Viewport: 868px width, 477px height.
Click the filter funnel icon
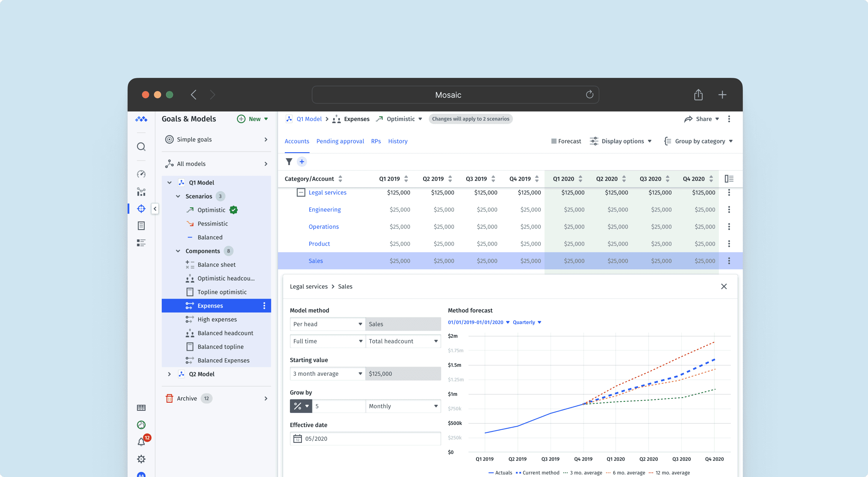289,161
